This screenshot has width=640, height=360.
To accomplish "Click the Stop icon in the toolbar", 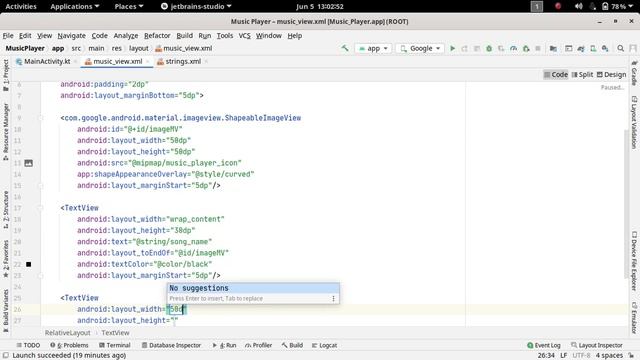I will pos(538,48).
